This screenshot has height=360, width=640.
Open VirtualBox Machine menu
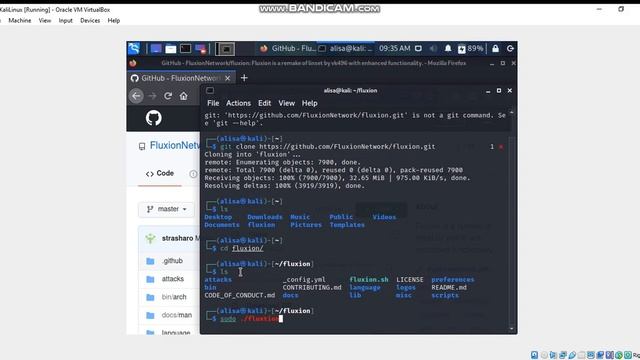point(20,20)
